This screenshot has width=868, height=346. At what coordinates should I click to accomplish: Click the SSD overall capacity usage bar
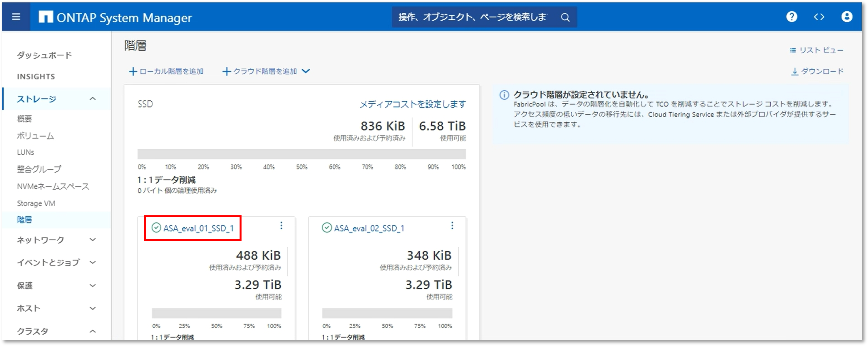(x=302, y=154)
